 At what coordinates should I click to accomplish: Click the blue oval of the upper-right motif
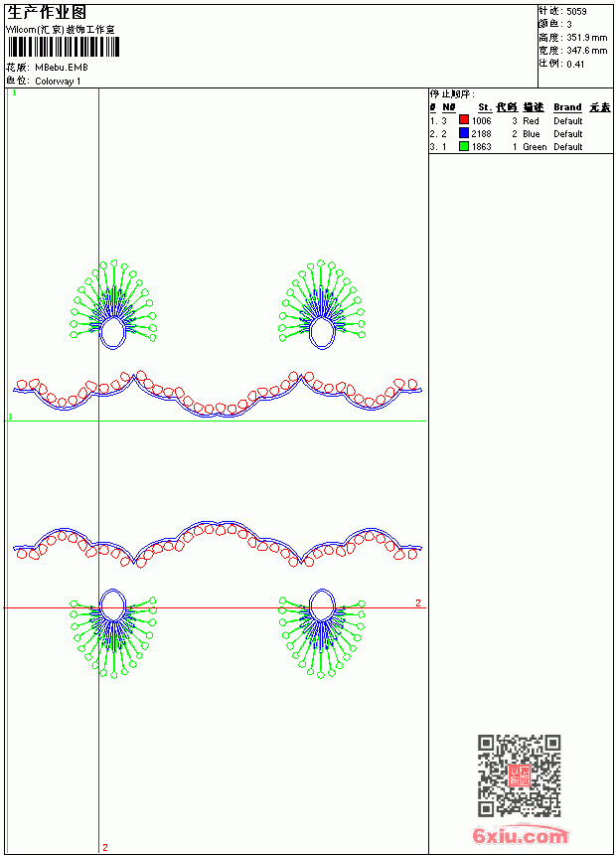[x=322, y=333]
